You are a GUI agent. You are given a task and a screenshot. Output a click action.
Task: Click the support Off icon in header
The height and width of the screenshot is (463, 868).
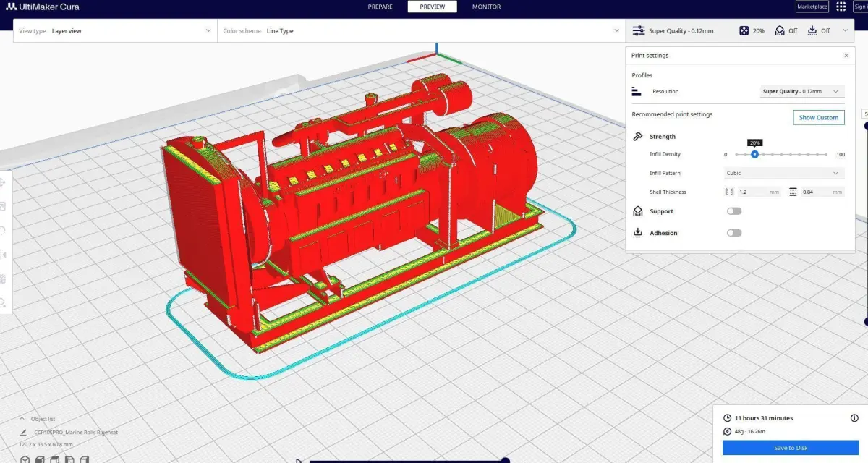[x=780, y=30]
